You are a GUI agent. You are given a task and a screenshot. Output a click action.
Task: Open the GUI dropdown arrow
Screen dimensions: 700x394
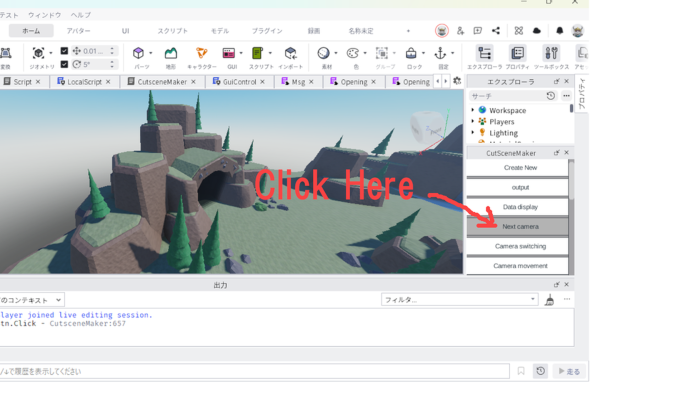pyautogui.click(x=241, y=53)
